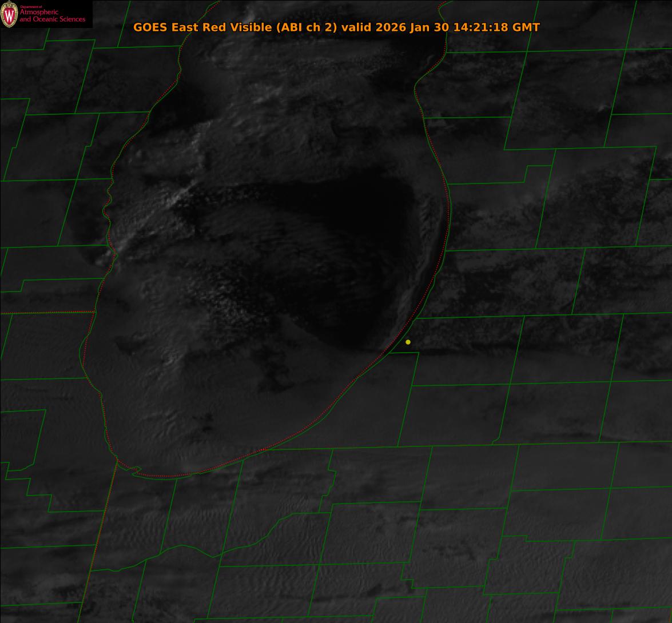Click the word 'valid' in the title
Image resolution: width=672 pixels, height=623 pixels.
[x=357, y=27]
